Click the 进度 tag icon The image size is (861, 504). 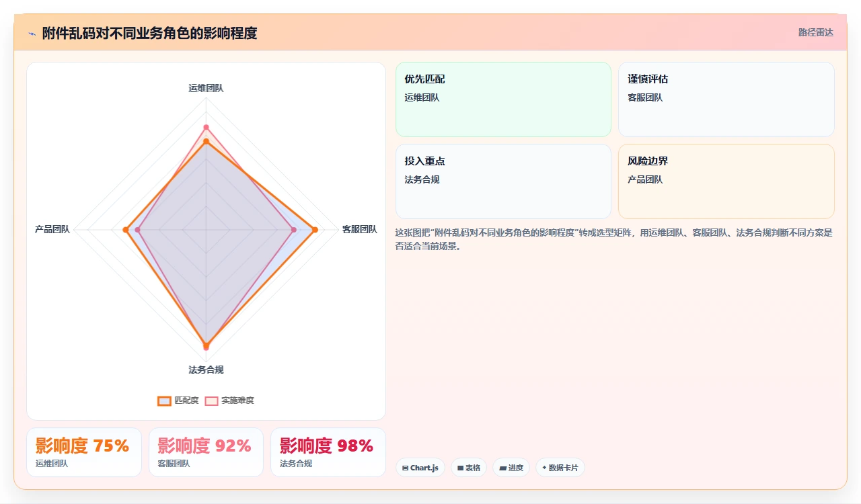point(502,468)
